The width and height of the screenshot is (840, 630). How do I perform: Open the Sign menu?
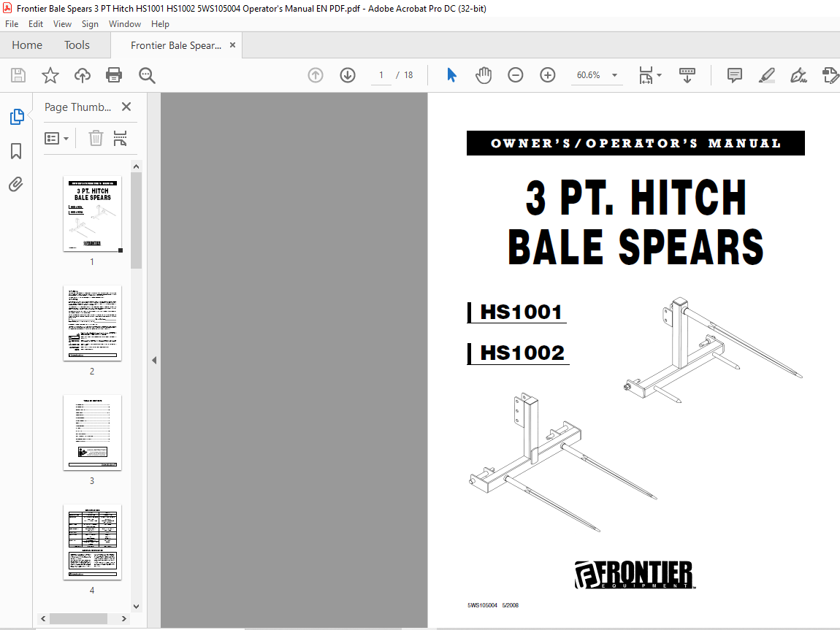tap(90, 24)
